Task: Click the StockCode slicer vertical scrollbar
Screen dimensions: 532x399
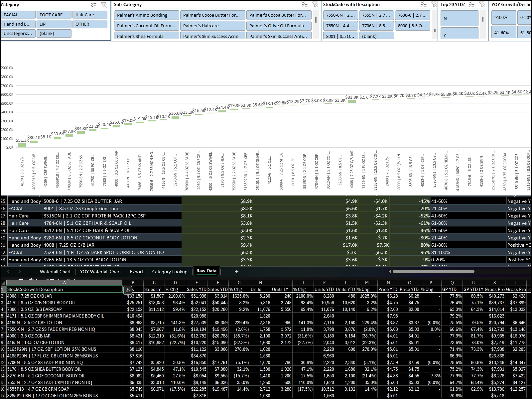Action: pyautogui.click(x=435, y=30)
